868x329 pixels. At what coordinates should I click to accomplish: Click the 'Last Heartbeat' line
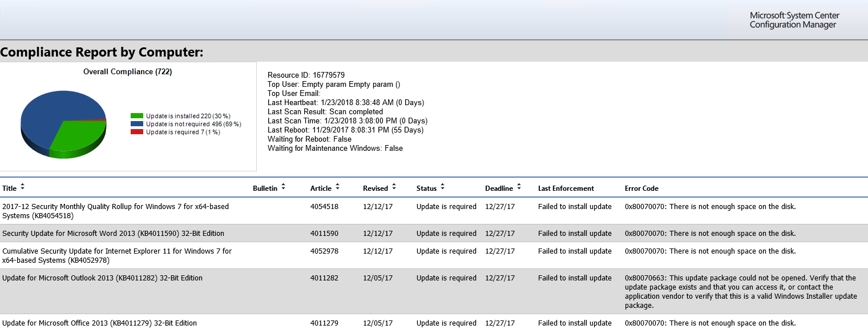(346, 103)
